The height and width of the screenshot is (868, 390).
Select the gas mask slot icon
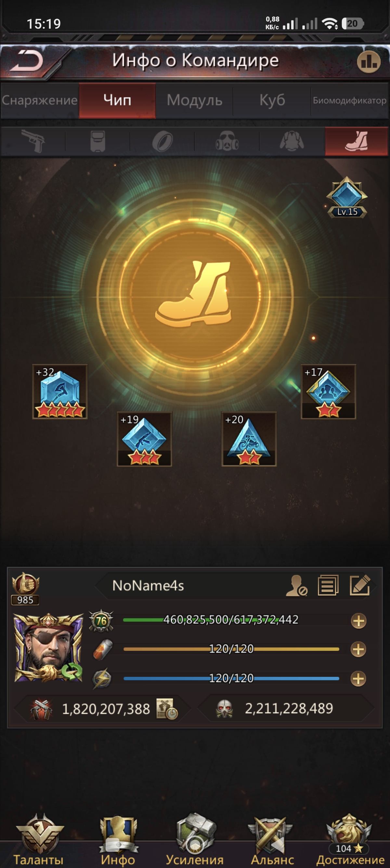click(227, 141)
